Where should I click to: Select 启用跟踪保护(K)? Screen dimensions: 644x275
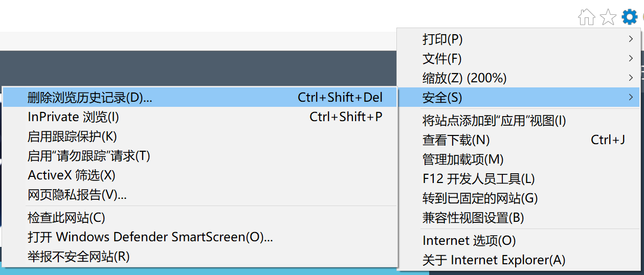coord(200,136)
